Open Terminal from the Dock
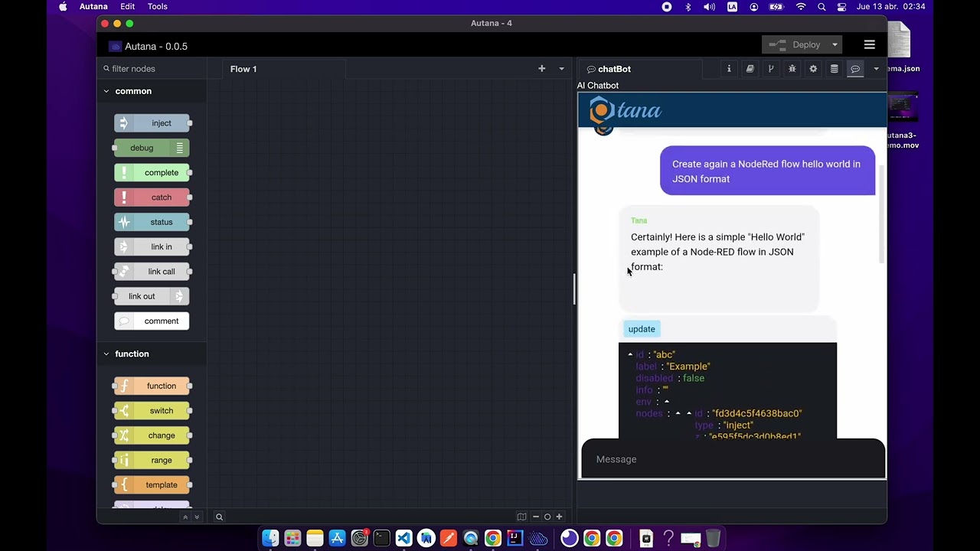Screen dimensions: 980x551 (x=381, y=539)
